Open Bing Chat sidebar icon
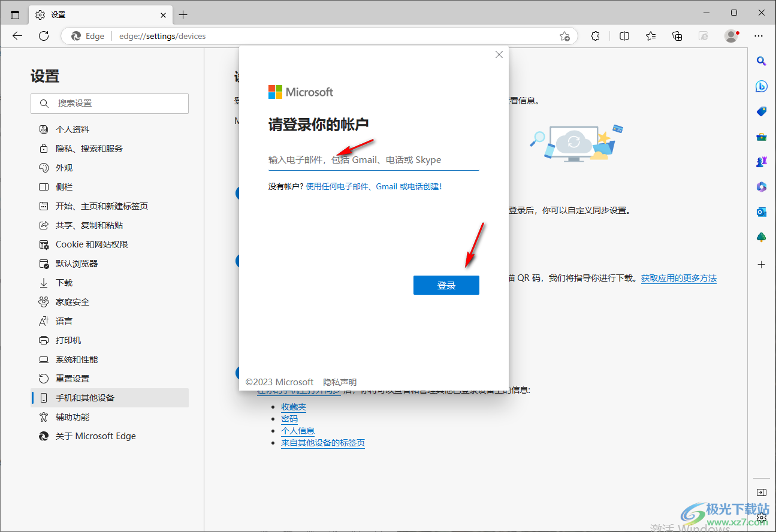The height and width of the screenshot is (532, 776). click(x=761, y=86)
